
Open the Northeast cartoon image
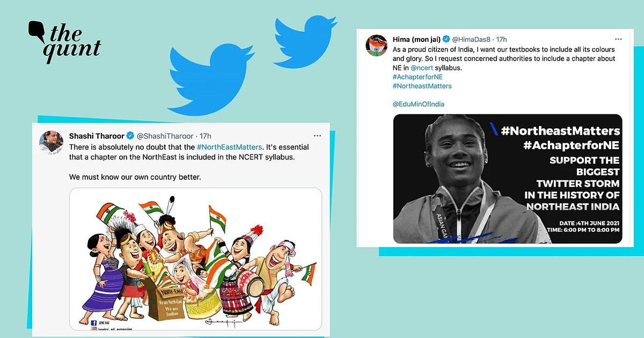[x=195, y=259]
